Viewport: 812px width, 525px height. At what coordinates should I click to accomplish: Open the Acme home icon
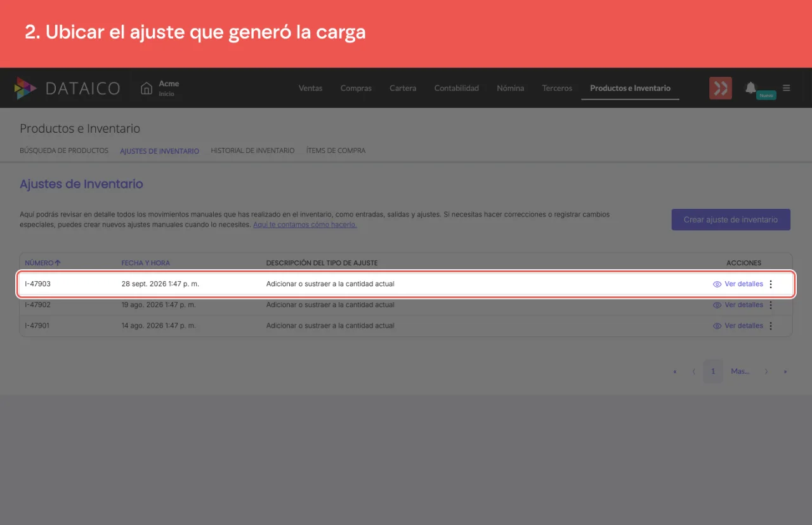(x=147, y=88)
